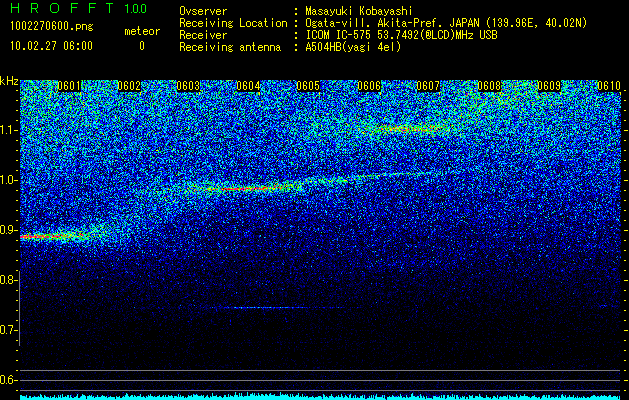Image resolution: width=629 pixels, height=400 pixels.
Task: Click the file name 1002270600.png
Action: click(x=51, y=26)
